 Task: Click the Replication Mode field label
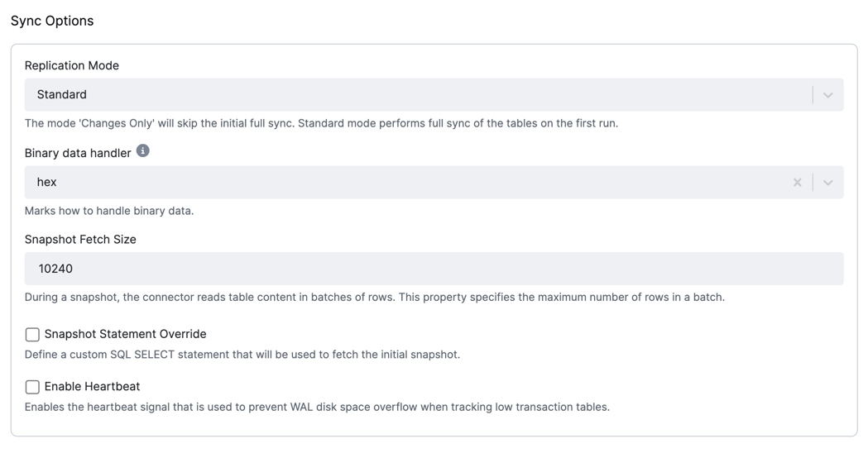72,65
